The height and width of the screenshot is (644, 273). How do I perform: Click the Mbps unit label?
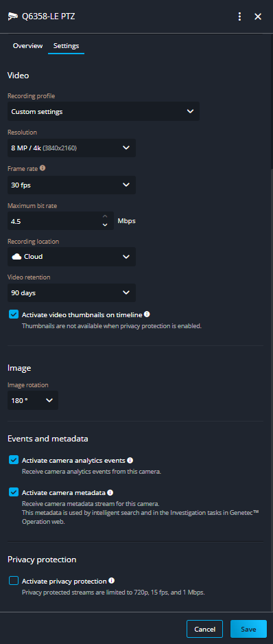(x=126, y=221)
